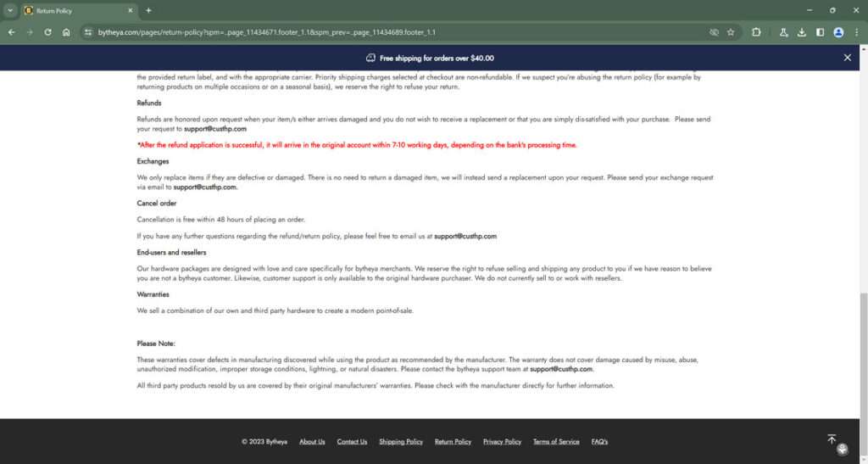This screenshot has width=868, height=464.
Task: Open the Return Policy footer link
Action: [x=453, y=441]
